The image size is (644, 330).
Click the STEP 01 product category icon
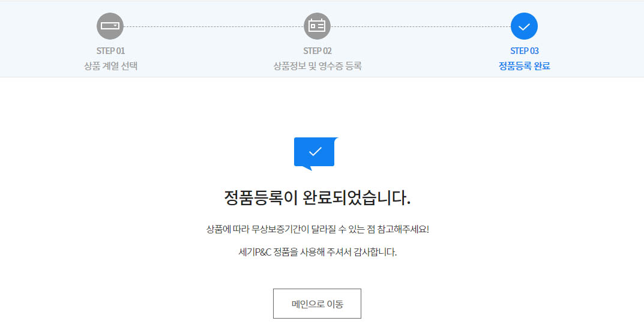coord(110,26)
